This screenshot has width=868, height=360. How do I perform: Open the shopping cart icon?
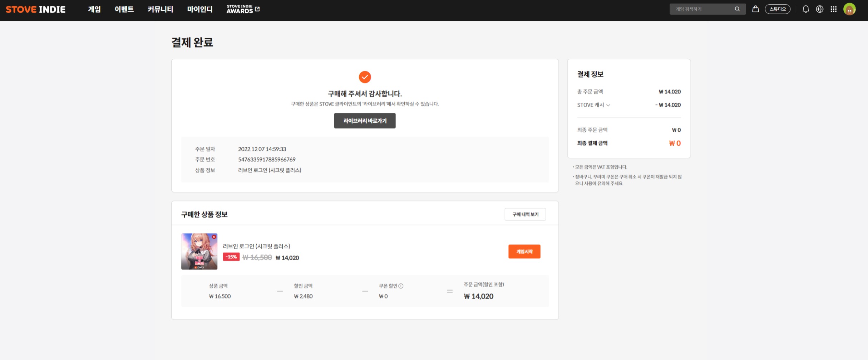click(755, 9)
